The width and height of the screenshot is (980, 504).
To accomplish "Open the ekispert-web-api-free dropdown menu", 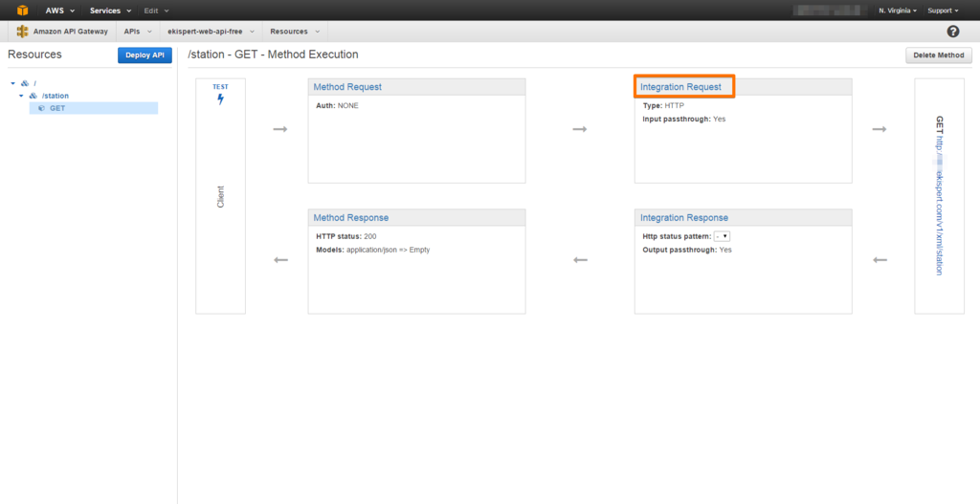I will tap(209, 32).
